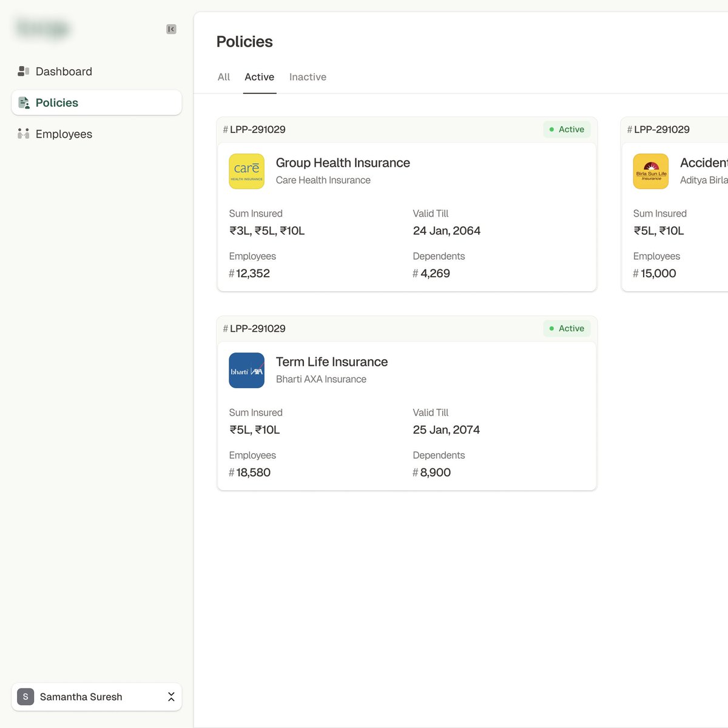Click Aditya Birla insurer name on third card

704,180
